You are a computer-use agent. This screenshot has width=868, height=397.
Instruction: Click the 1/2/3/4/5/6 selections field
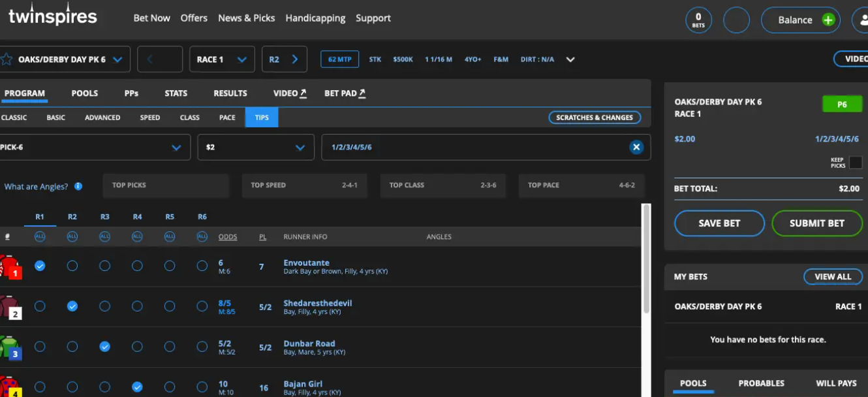click(x=486, y=148)
